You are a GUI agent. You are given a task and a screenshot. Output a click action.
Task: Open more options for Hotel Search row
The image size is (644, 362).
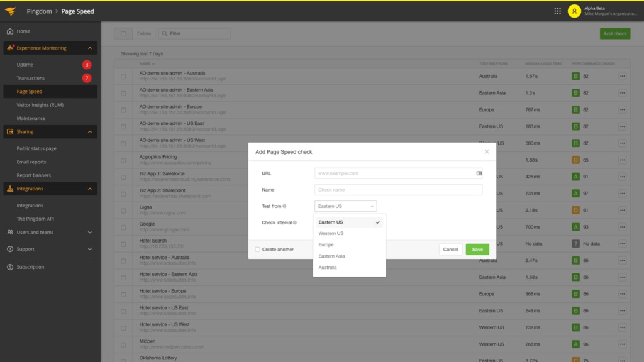[622, 244]
